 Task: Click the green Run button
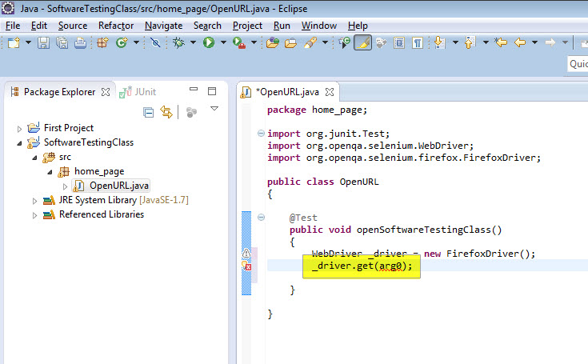click(209, 42)
